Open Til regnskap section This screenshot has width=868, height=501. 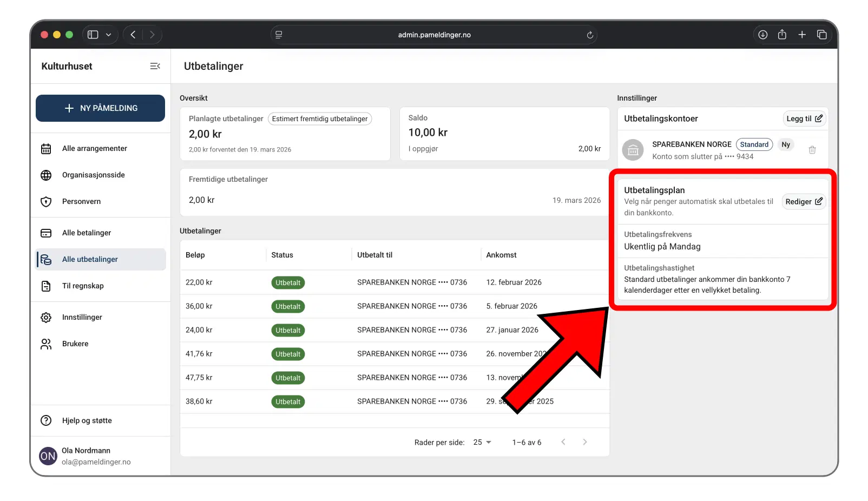(82, 286)
